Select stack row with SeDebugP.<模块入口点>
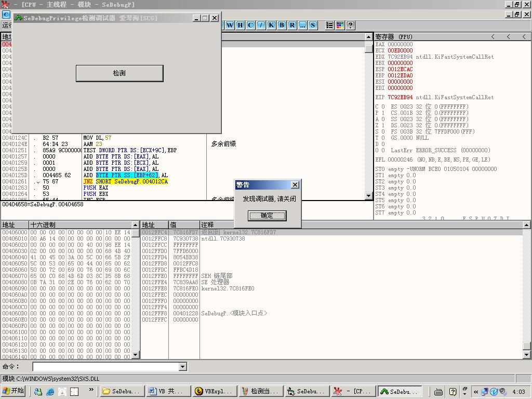532x399 pixels. click(331, 313)
